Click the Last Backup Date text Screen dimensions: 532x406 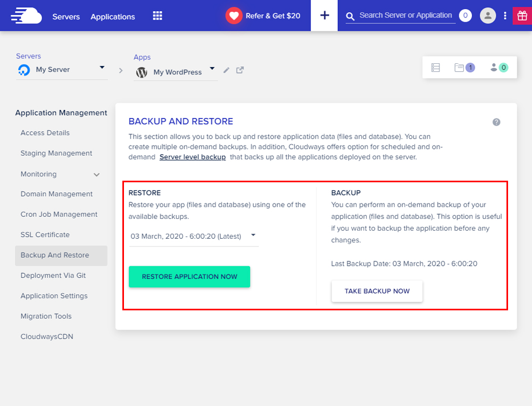tap(404, 264)
